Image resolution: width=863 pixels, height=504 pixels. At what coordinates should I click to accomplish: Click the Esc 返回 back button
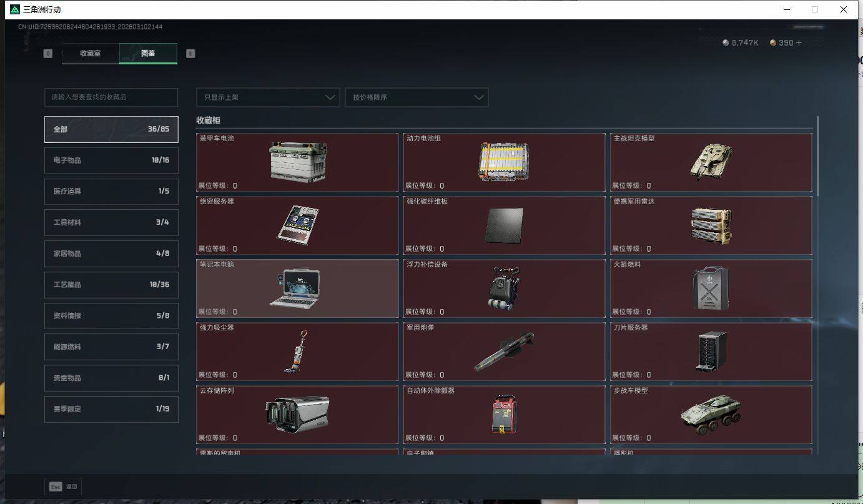tap(63, 487)
